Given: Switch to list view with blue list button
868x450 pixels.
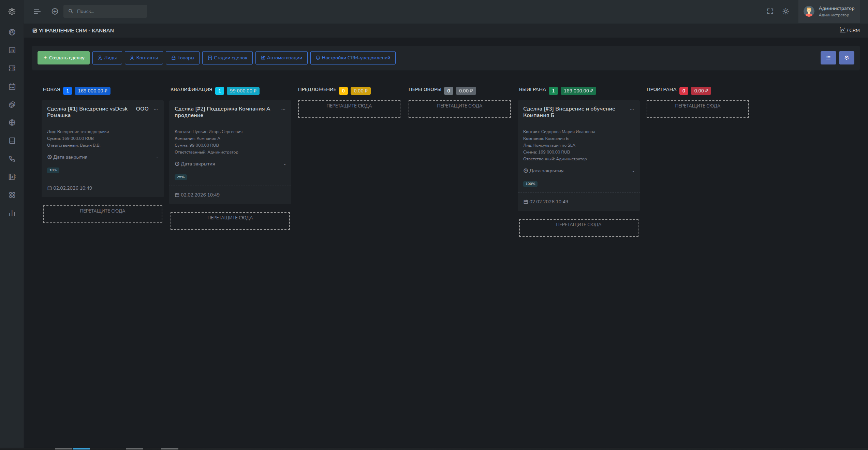Looking at the screenshot, I should (828, 58).
